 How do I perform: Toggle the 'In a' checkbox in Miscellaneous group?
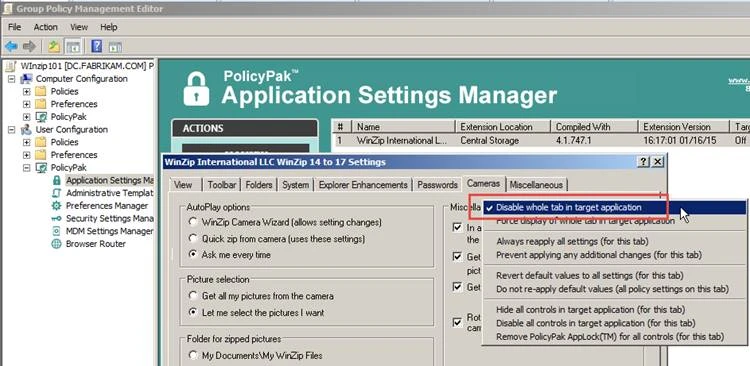coord(457,228)
